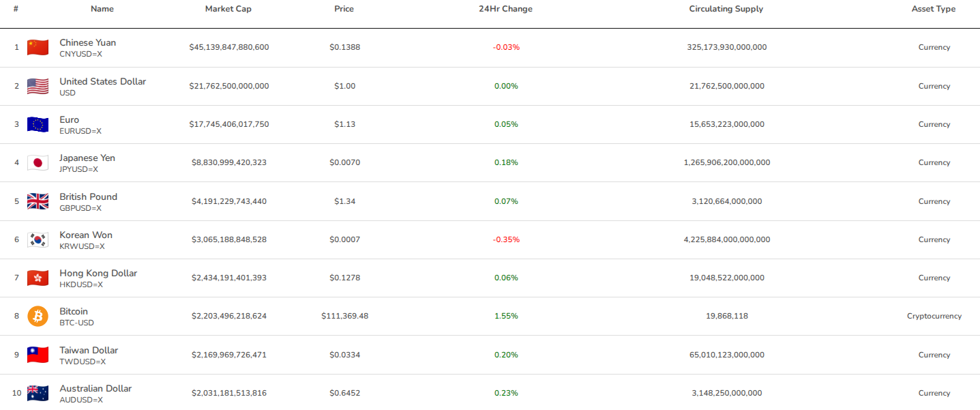Click the Euro flag icon
The image size is (980, 410).
[x=38, y=124]
